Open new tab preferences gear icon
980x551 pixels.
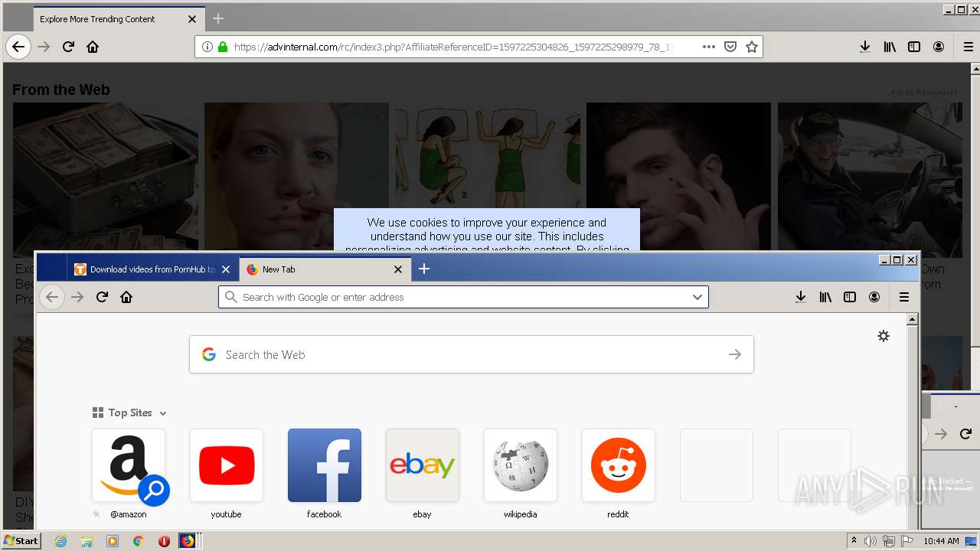click(884, 336)
